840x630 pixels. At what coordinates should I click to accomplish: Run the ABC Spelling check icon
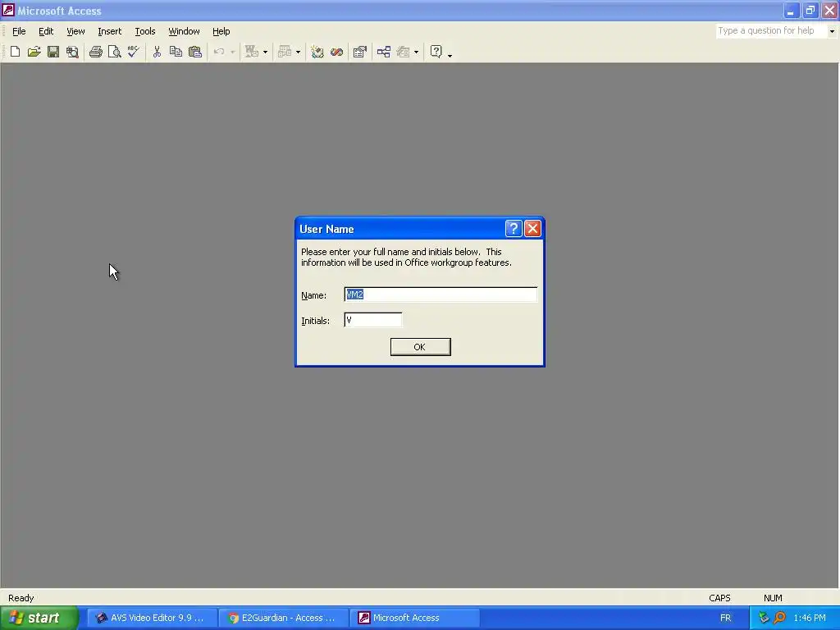pyautogui.click(x=134, y=52)
